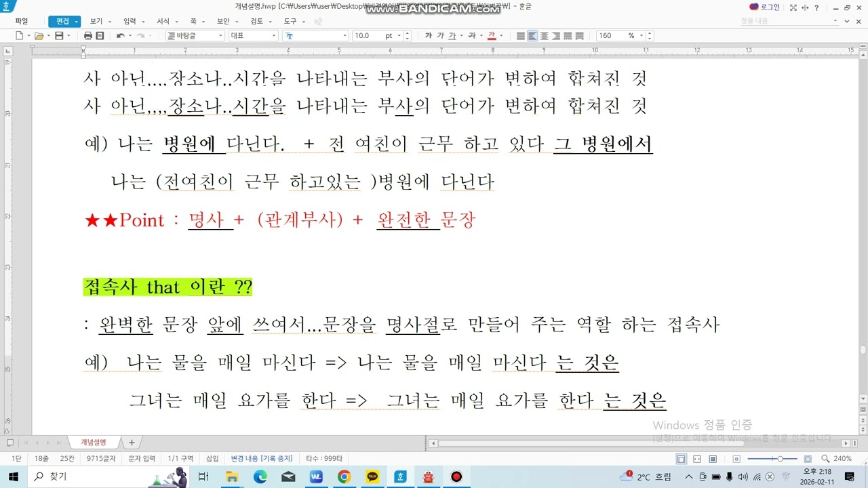
Task: Click the zoom in plus button
Action: 808,459
